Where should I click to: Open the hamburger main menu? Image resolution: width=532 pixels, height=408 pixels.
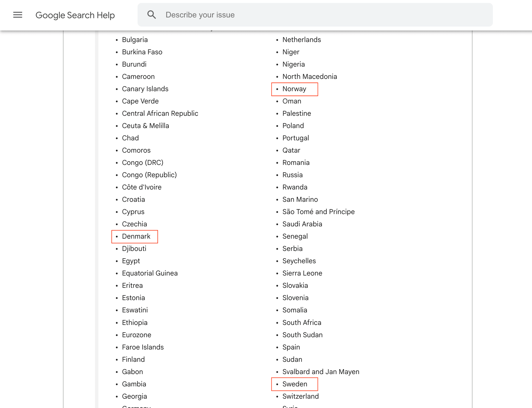(x=18, y=15)
